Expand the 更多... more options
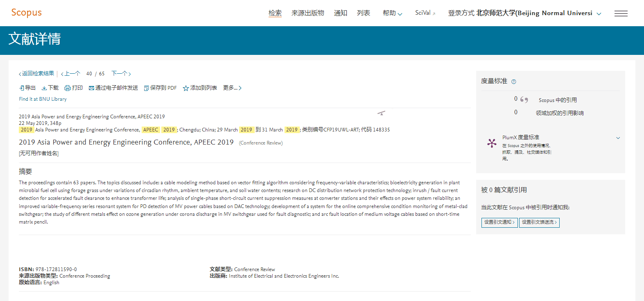This screenshot has width=644, height=301. 232,88
